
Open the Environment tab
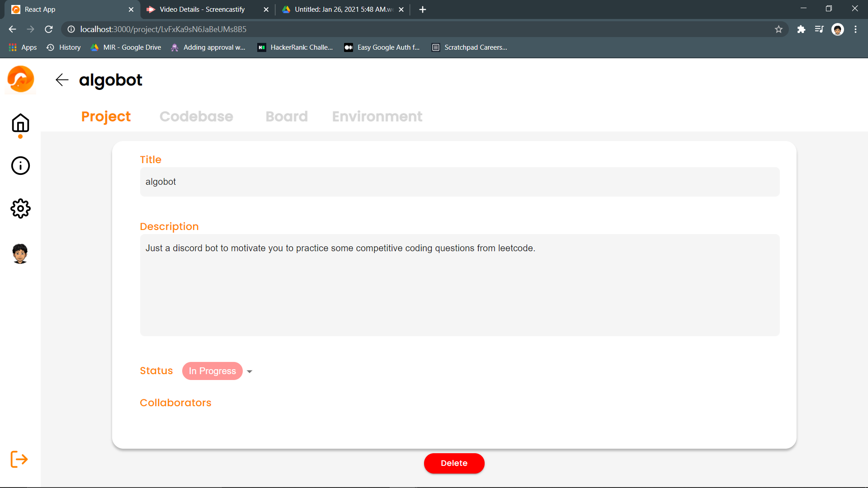coord(377,117)
